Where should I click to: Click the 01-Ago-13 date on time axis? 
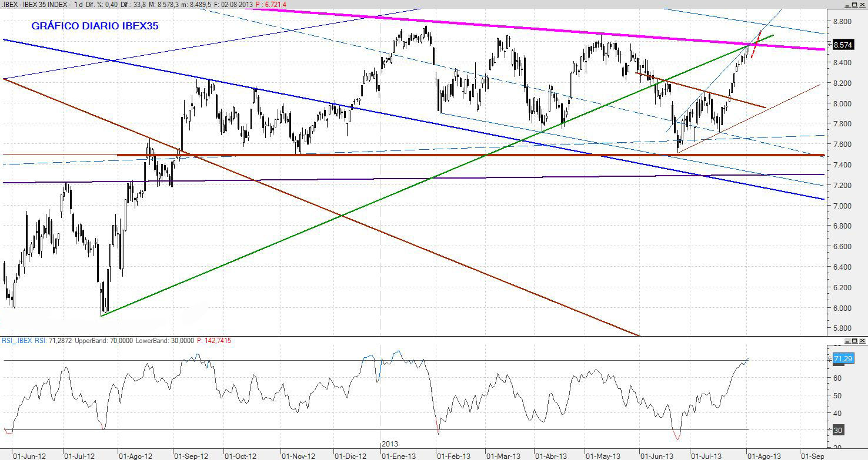pos(763,455)
